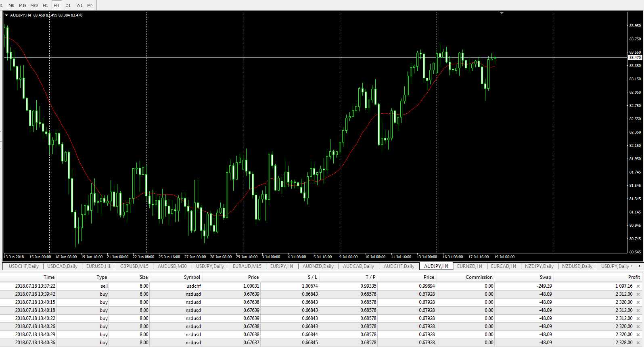Close nzdusd order opened at 13:39:42

(x=638, y=294)
